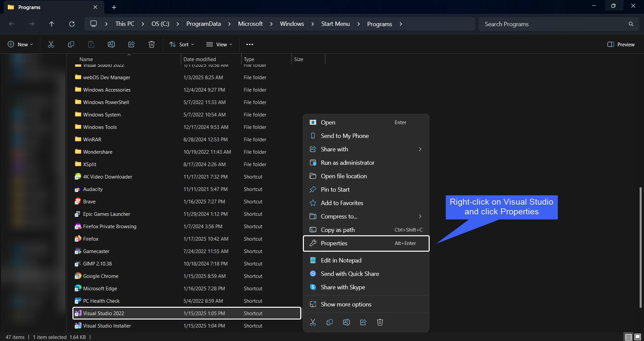644x341 pixels.
Task: Expand the Share with submenu
Action: 420,149
